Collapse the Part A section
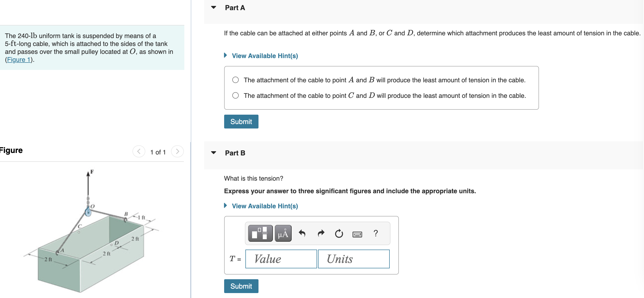 tap(213, 7)
